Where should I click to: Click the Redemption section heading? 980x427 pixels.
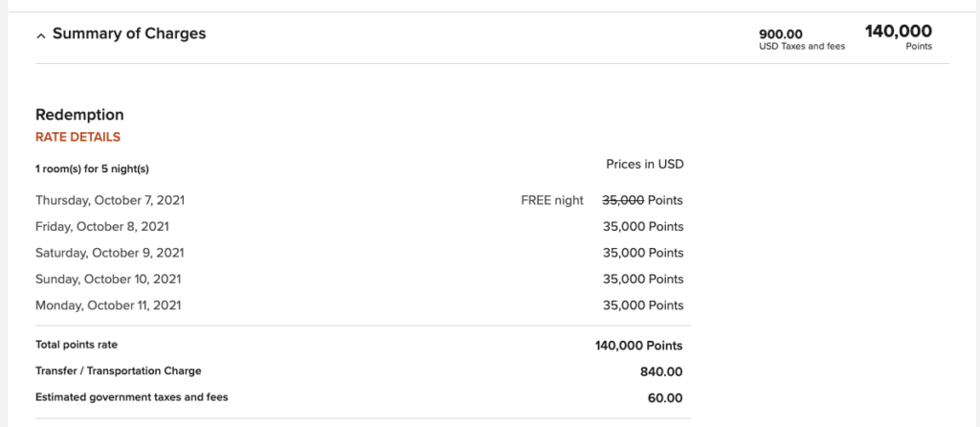pyautogui.click(x=79, y=115)
